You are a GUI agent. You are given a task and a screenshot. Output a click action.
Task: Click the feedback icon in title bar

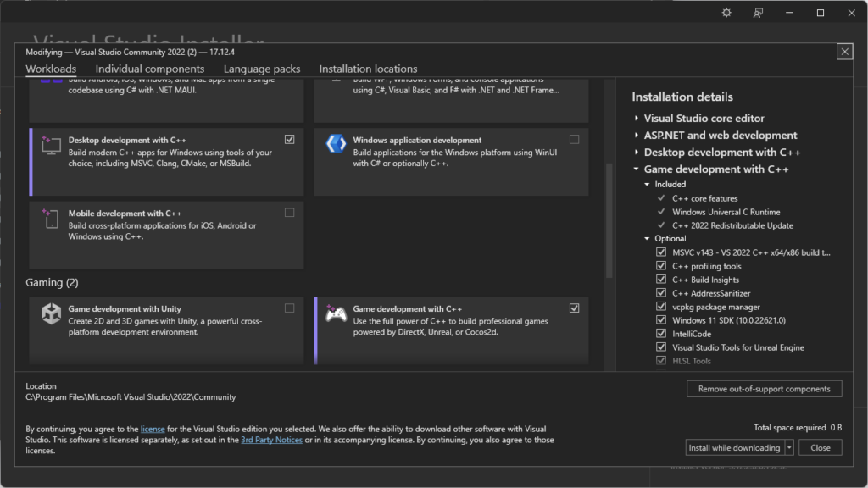pos(758,13)
